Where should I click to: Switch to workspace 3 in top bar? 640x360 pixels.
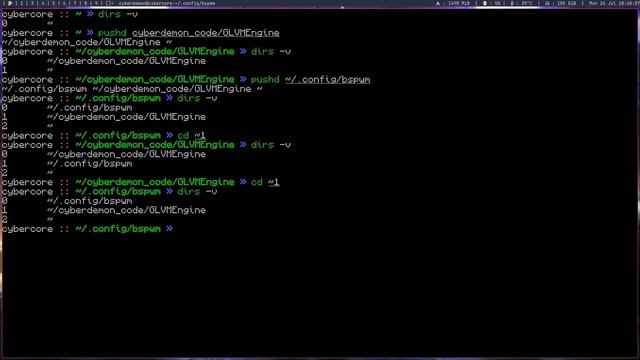(33, 3)
